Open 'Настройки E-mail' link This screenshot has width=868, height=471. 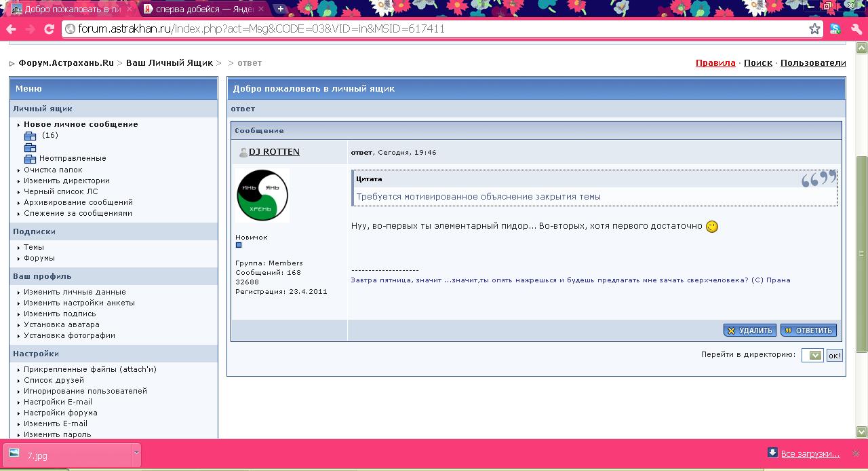click(x=58, y=402)
